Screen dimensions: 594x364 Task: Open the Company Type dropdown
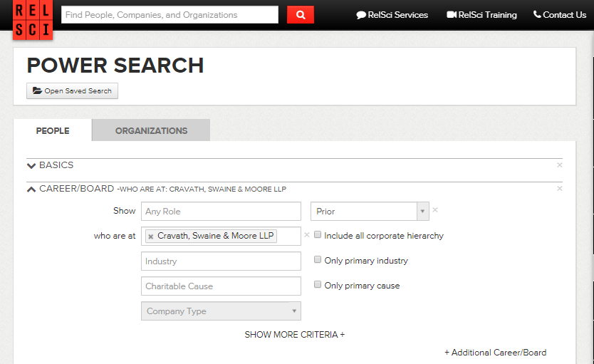(221, 311)
